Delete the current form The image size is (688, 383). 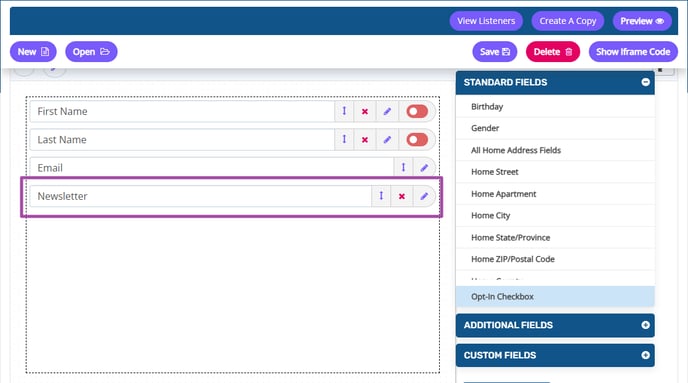coord(553,52)
